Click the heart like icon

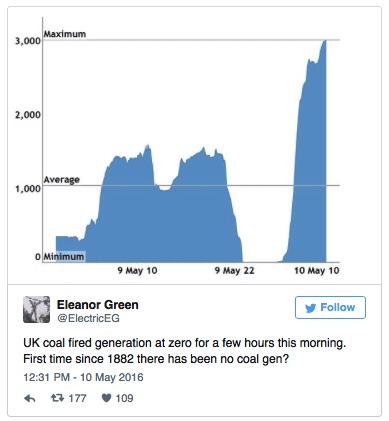point(106,398)
